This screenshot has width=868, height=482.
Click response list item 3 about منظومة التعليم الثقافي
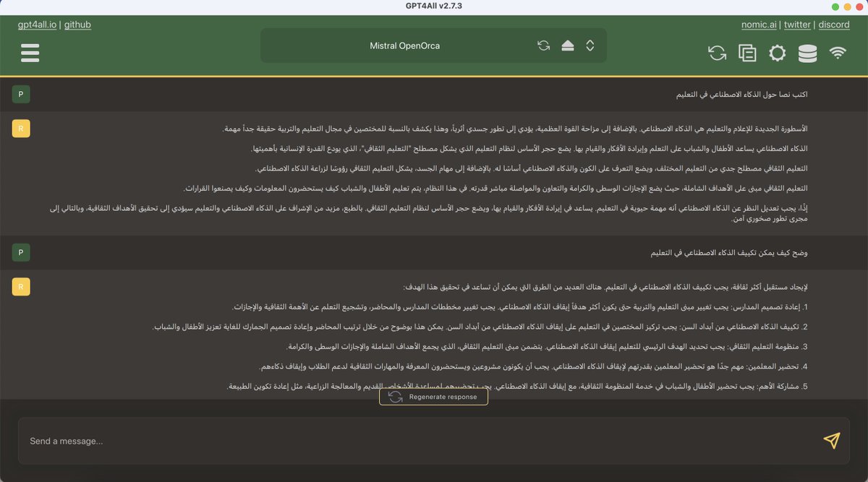[x=546, y=346]
